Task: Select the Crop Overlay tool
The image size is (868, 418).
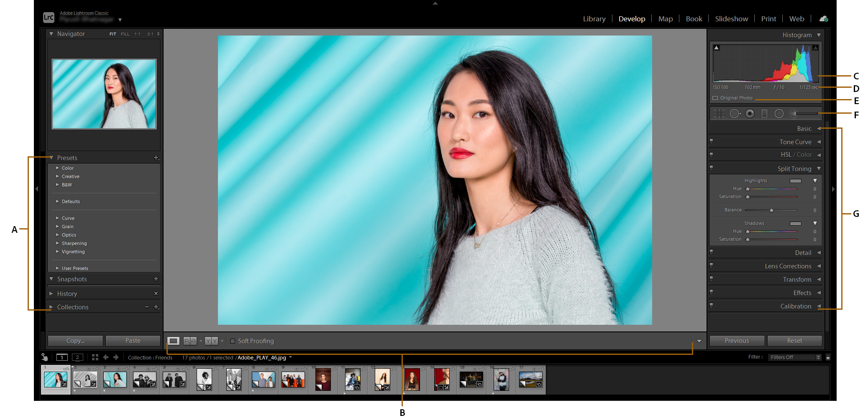Action: [x=719, y=114]
